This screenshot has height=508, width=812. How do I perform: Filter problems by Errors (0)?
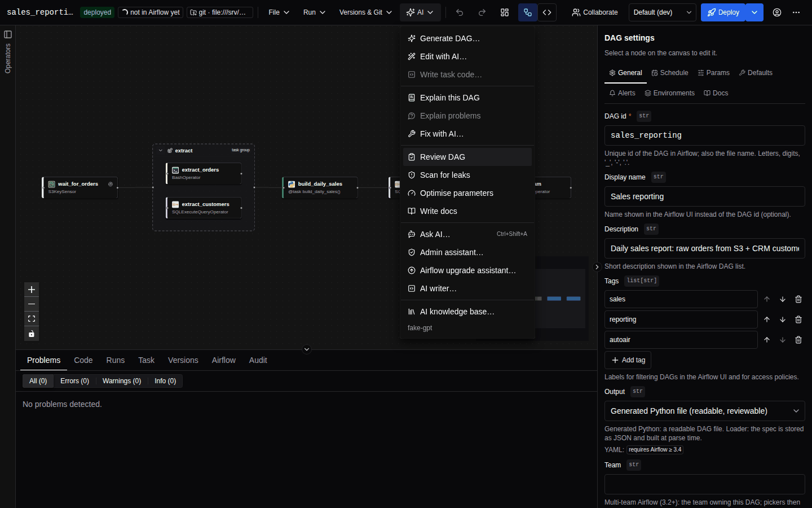(x=75, y=381)
